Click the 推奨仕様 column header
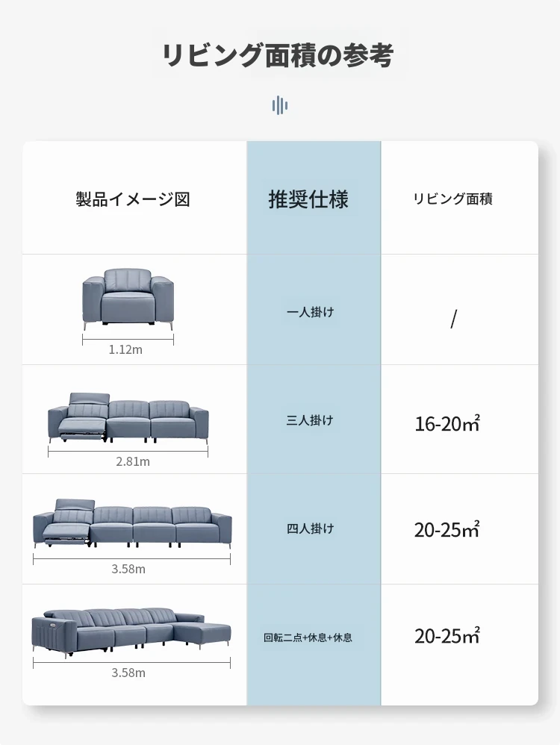Image resolution: width=560 pixels, height=745 pixels. 308,199
